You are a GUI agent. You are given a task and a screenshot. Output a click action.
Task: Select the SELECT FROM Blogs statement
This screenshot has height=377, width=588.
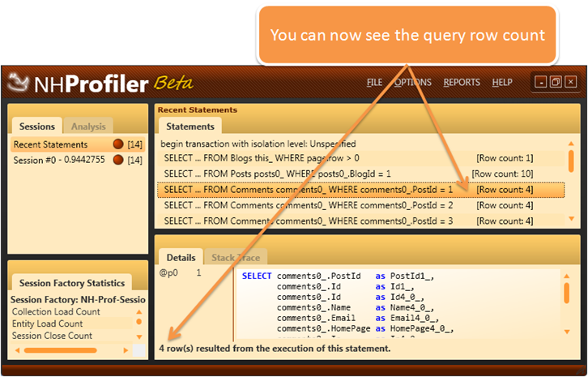[x=360, y=158]
